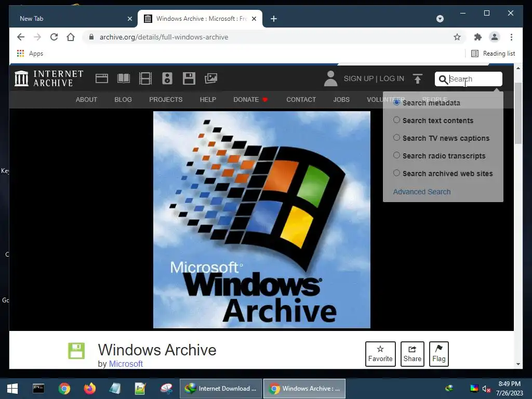Click the user avatar icon
This screenshot has height=399, width=532.
(330, 78)
